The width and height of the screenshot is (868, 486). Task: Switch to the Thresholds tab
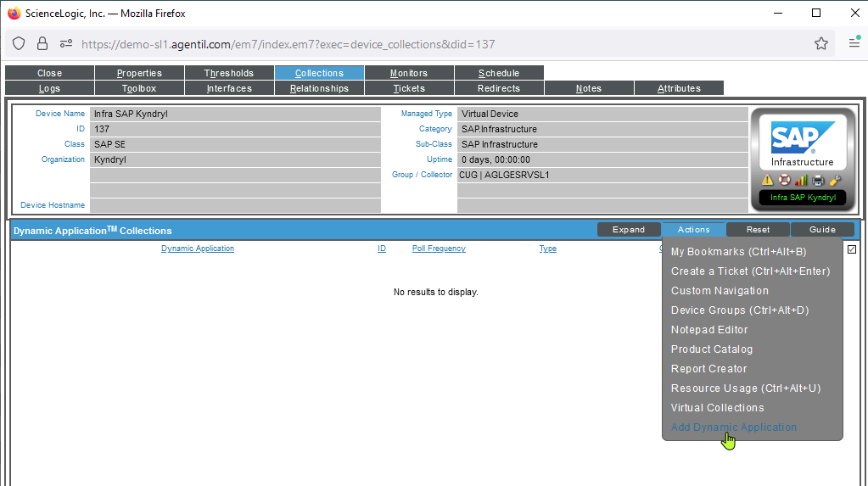pyautogui.click(x=229, y=73)
